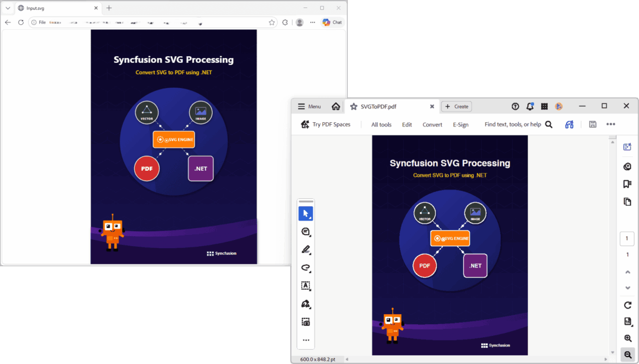The width and height of the screenshot is (639, 364).
Task: Choose the snapshot selection tool
Action: [x=306, y=322]
